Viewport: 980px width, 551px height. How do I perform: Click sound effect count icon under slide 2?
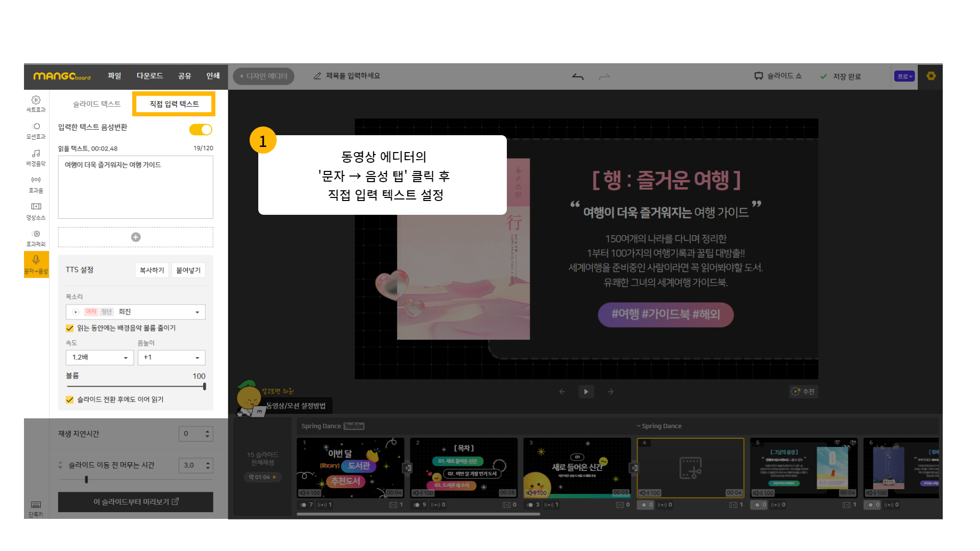(x=435, y=505)
